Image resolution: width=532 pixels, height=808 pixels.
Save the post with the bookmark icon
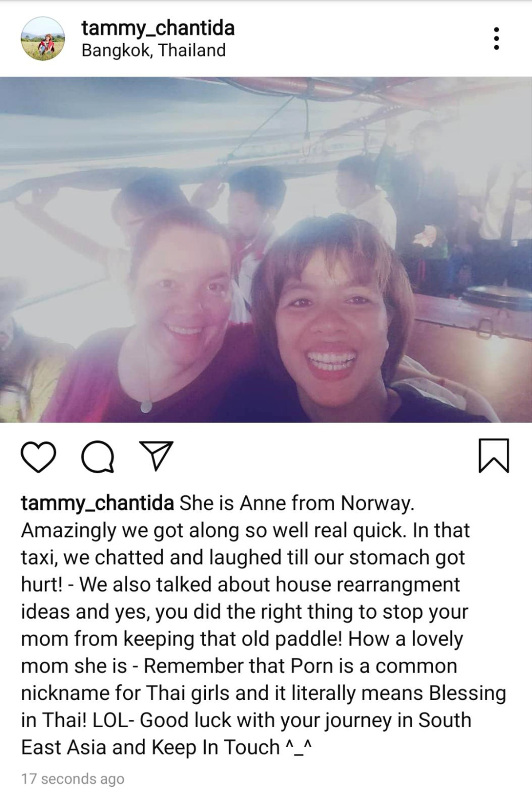[x=494, y=456]
